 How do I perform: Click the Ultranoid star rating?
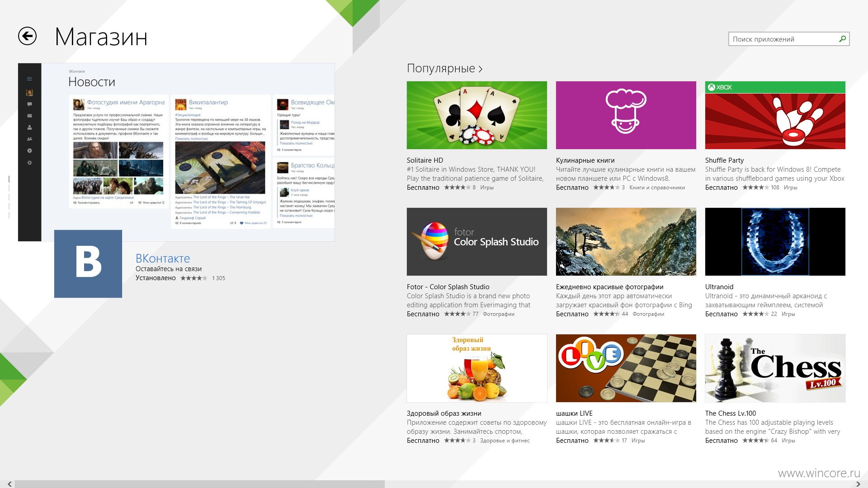point(755,314)
